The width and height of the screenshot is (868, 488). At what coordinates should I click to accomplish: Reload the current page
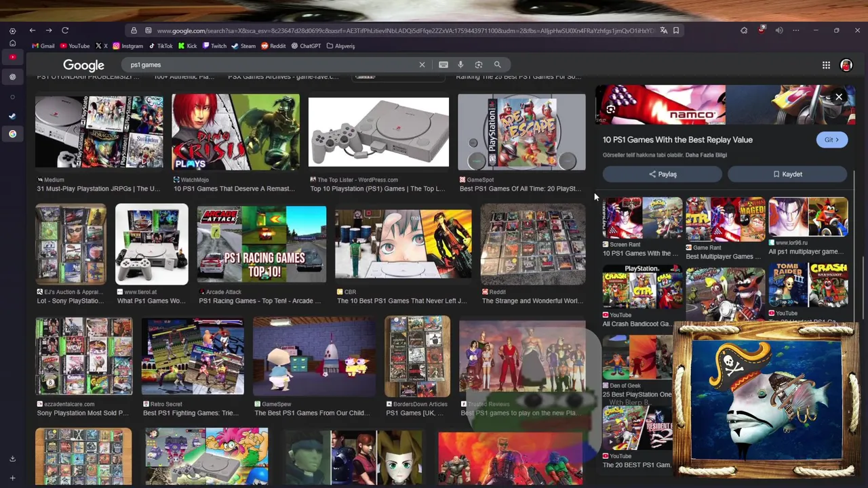[65, 30]
